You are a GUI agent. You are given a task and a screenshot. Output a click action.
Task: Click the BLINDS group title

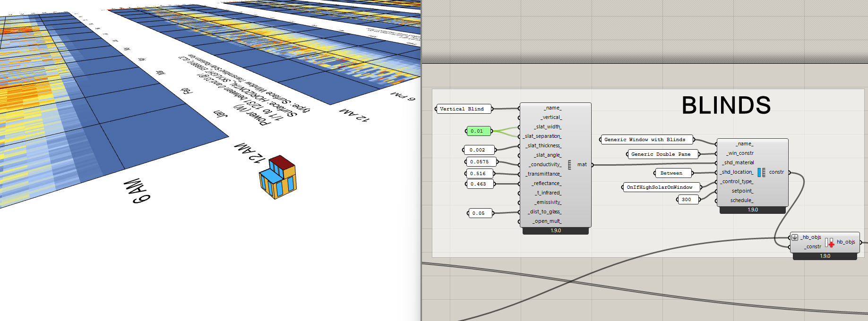726,105
